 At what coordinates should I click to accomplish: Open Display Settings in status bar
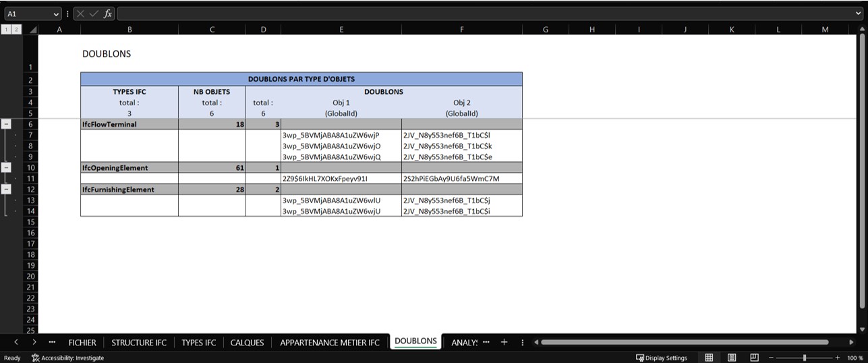[x=662, y=358]
